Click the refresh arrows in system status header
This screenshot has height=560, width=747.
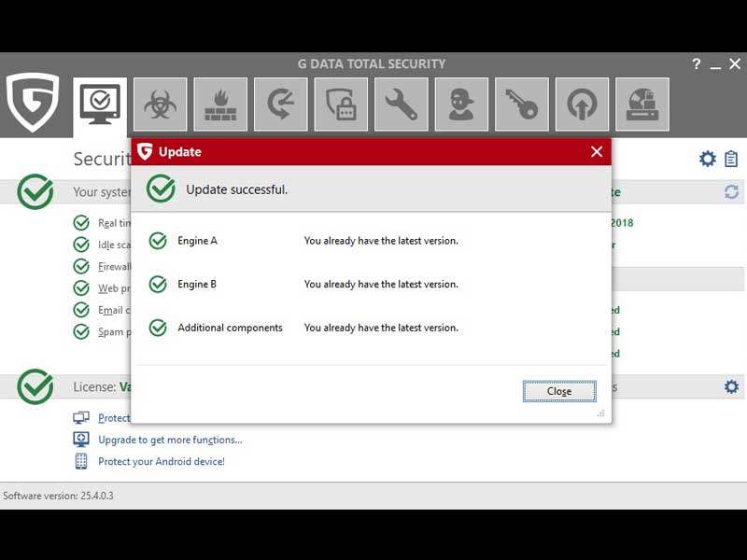point(731,191)
